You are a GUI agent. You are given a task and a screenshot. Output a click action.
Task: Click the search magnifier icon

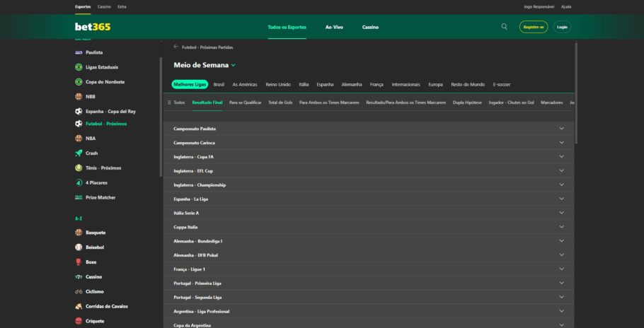[x=504, y=27]
